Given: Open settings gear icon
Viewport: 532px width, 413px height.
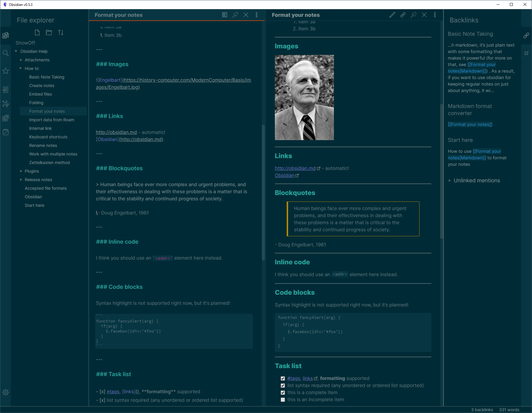Looking at the screenshot, I should (6, 392).
